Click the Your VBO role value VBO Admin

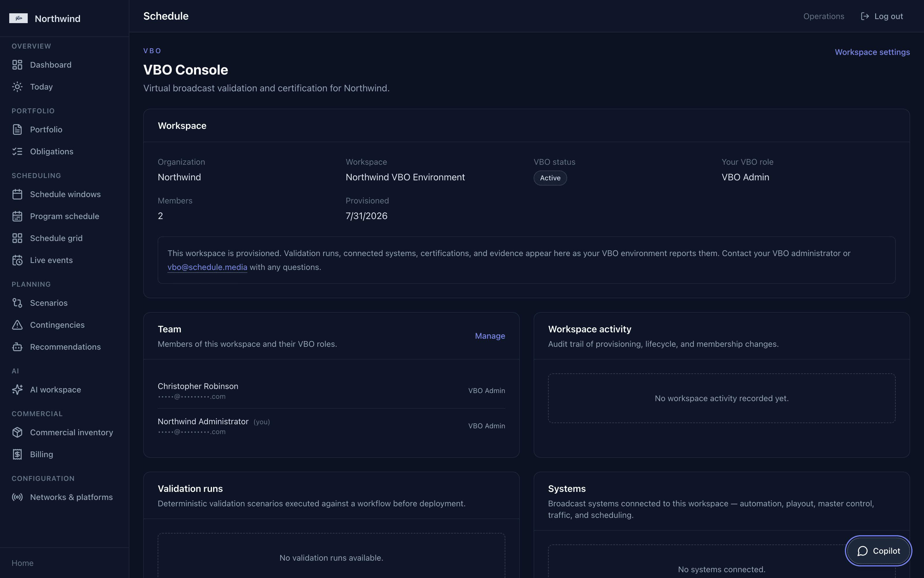[x=745, y=177]
